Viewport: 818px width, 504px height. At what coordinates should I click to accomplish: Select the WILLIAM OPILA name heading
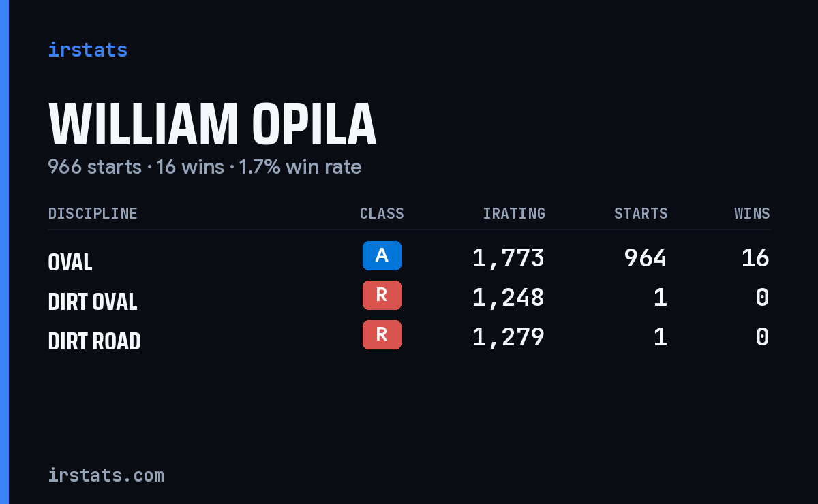(x=212, y=125)
